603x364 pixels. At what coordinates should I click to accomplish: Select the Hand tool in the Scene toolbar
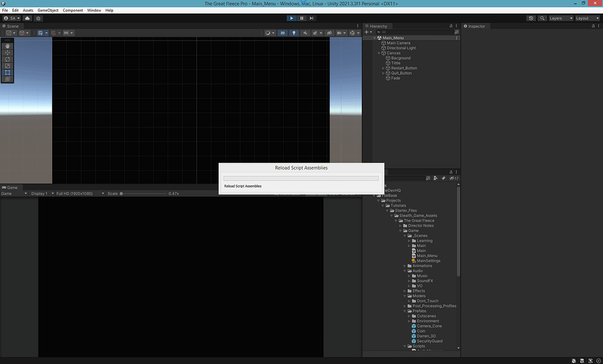click(x=7, y=46)
